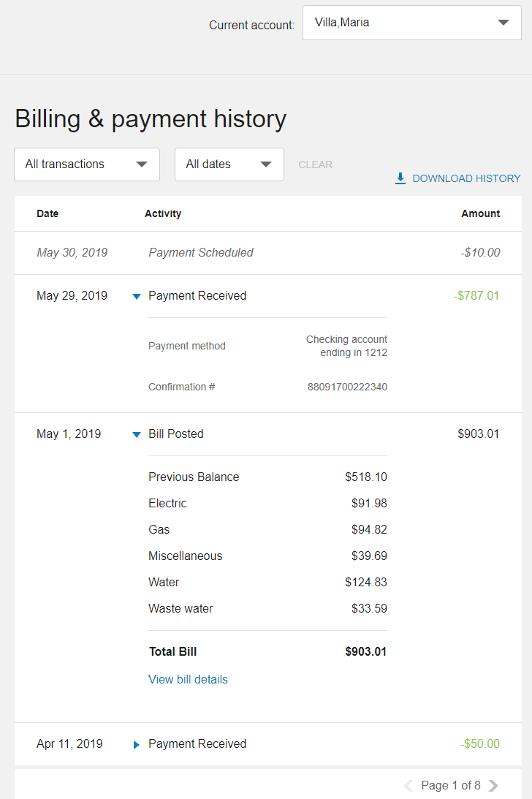Open the All transactions filter dropdown
Screen dimensions: 532x799
87,164
